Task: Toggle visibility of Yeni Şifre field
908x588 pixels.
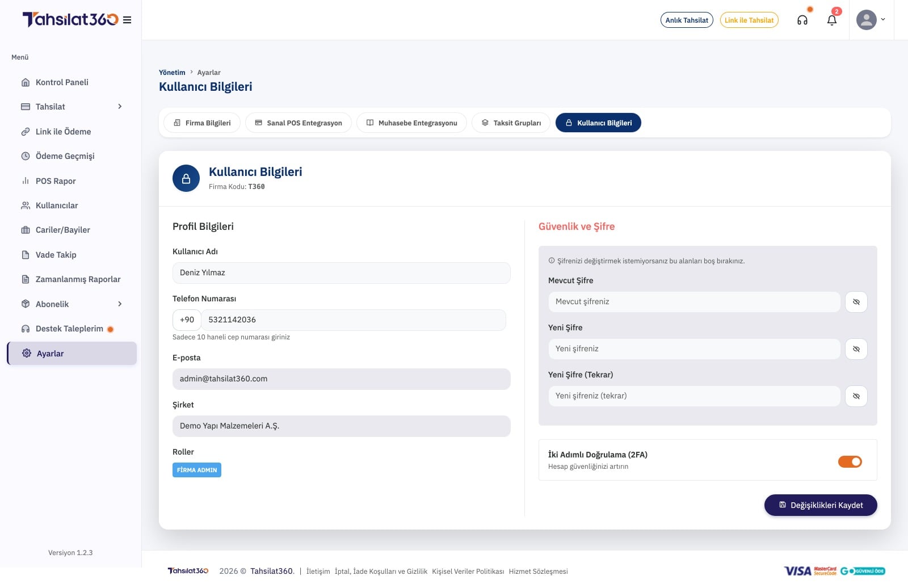Action: tap(856, 349)
